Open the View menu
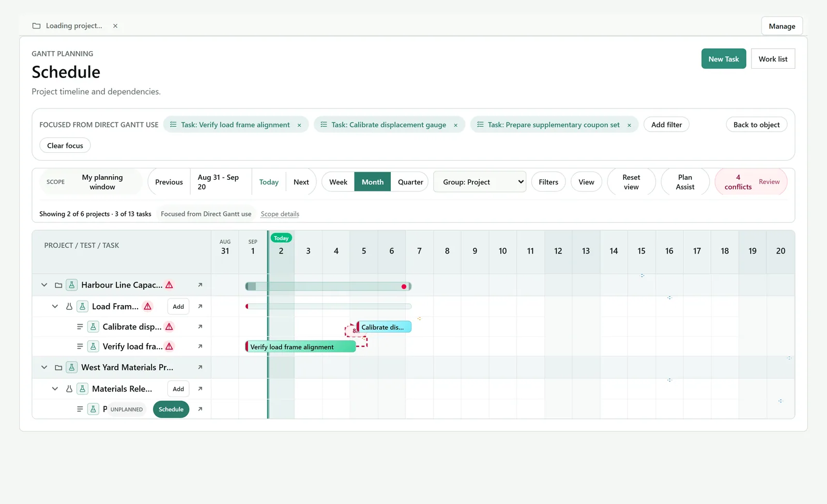The image size is (827, 504). click(x=586, y=182)
